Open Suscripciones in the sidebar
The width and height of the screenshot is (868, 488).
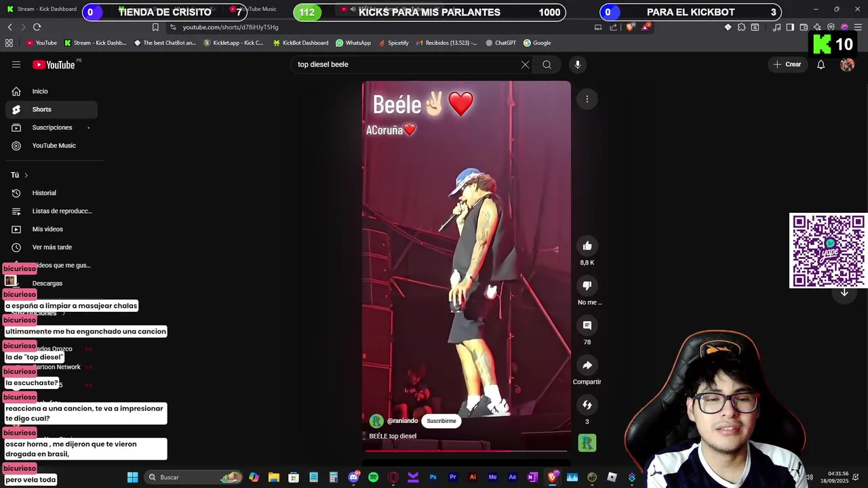[52, 127]
